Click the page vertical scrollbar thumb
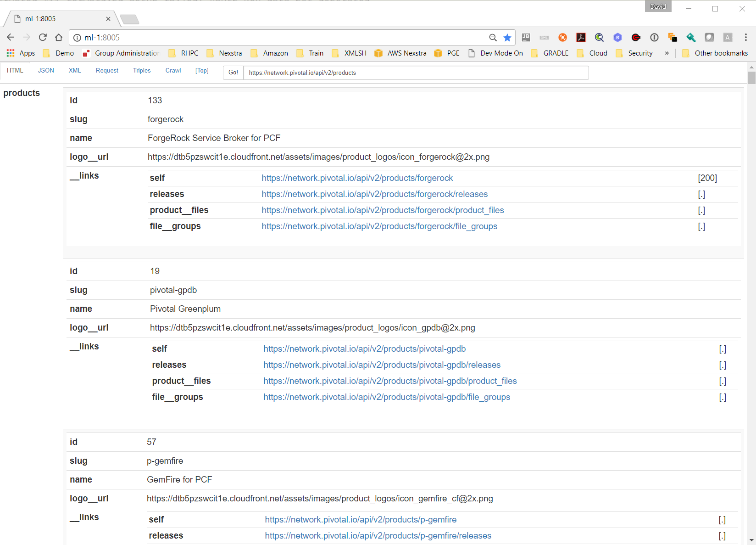Image resolution: width=756 pixels, height=545 pixels. click(751, 78)
